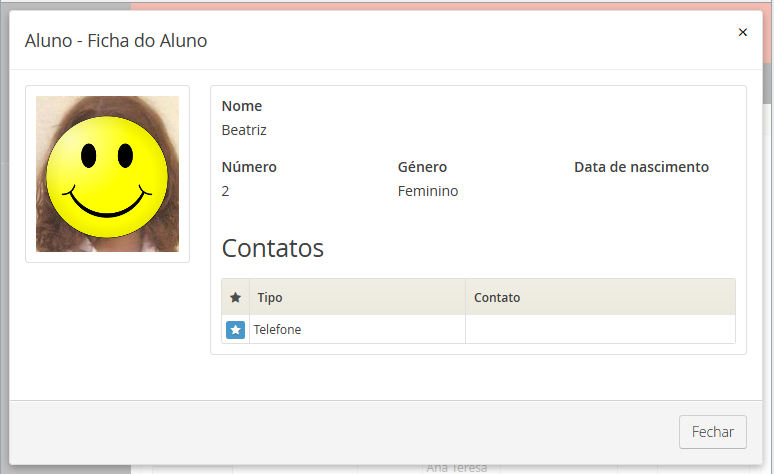The width and height of the screenshot is (774, 474).
Task: Click the blue star button beside Telefone
Action: (x=235, y=330)
